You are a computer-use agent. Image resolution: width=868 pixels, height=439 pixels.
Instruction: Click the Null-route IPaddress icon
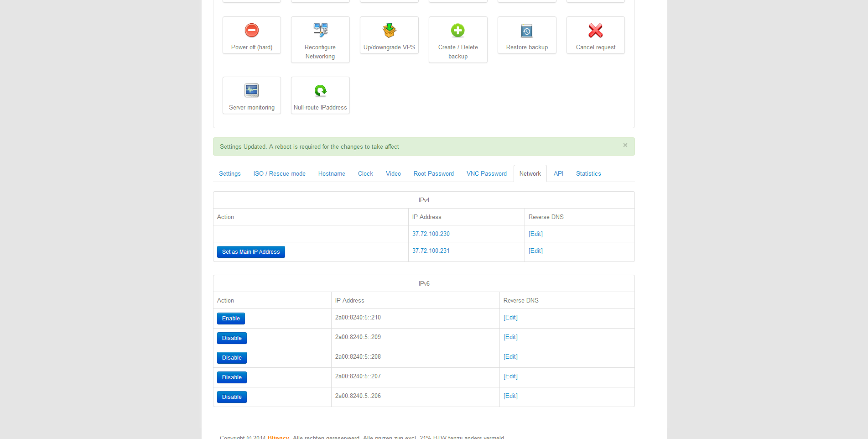[x=320, y=91]
